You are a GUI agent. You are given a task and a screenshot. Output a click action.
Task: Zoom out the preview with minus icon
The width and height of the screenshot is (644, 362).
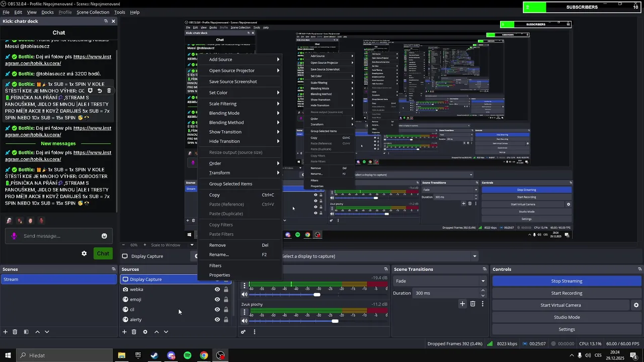124,245
